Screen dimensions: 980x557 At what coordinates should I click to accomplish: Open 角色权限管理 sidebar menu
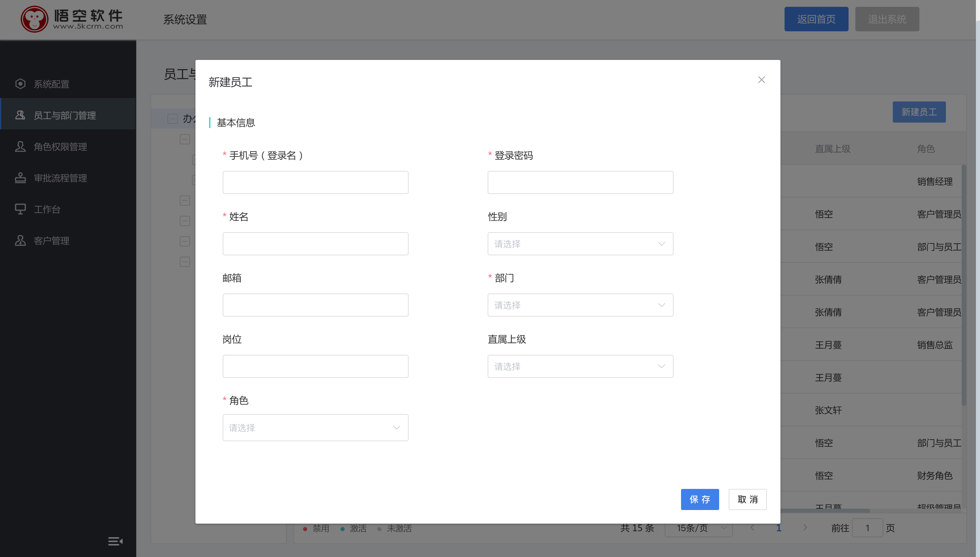pyautogui.click(x=68, y=146)
